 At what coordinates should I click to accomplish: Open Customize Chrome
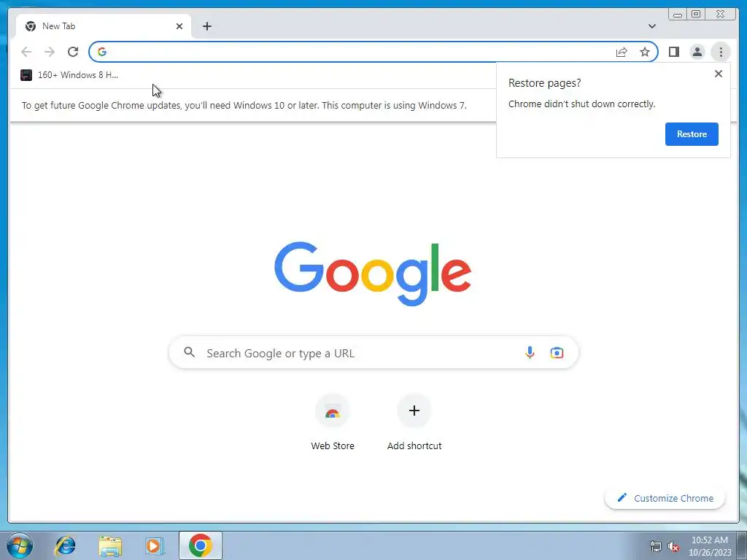[665, 498]
